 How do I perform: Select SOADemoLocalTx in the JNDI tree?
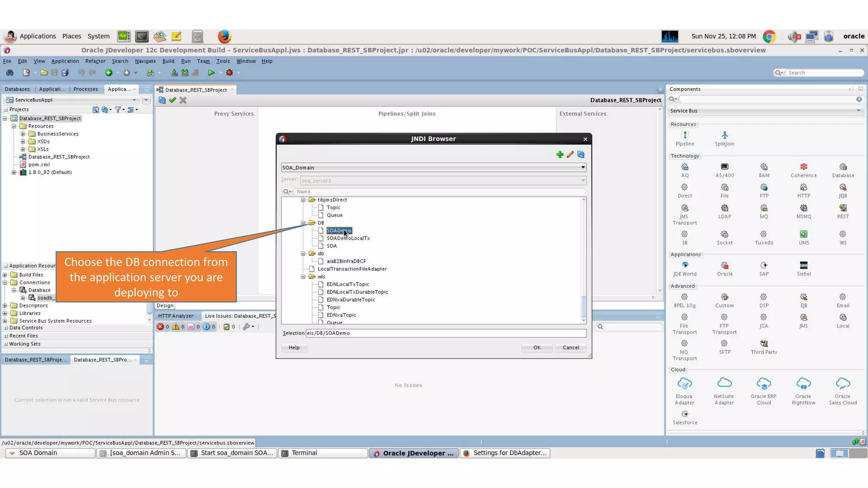point(348,238)
